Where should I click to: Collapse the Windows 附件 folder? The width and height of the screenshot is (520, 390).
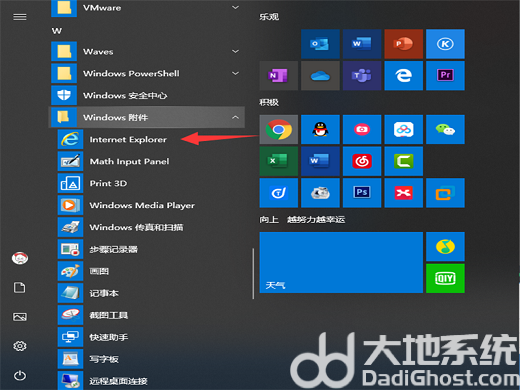tap(148, 117)
